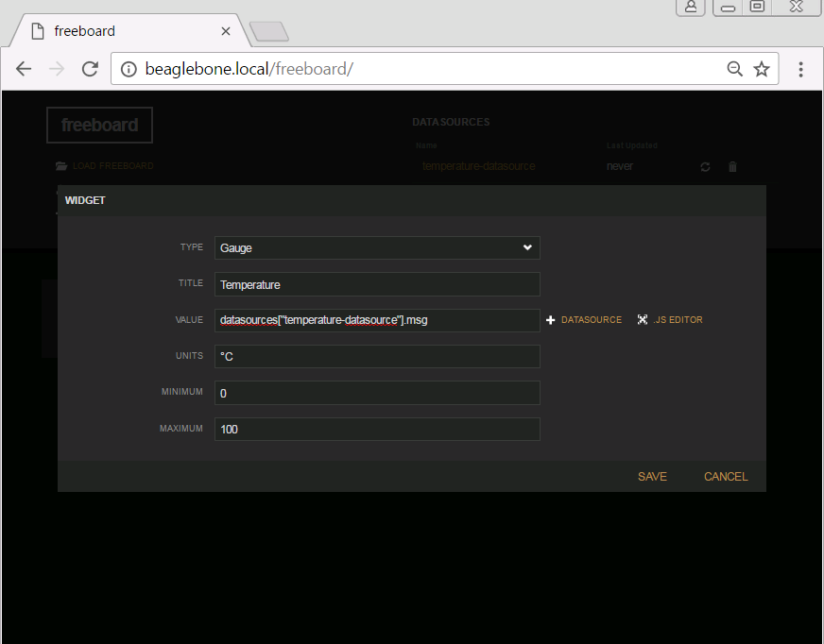Expand the widget TYPE dropdown
The width and height of the screenshot is (824, 644).
(377, 247)
